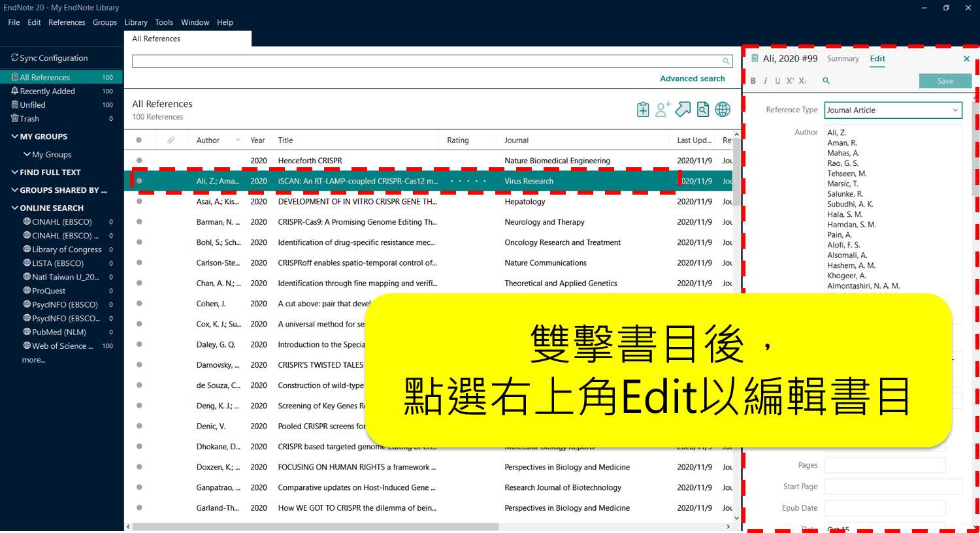Switch to the Summary tab
This screenshot has width=980, height=533.
(x=843, y=59)
